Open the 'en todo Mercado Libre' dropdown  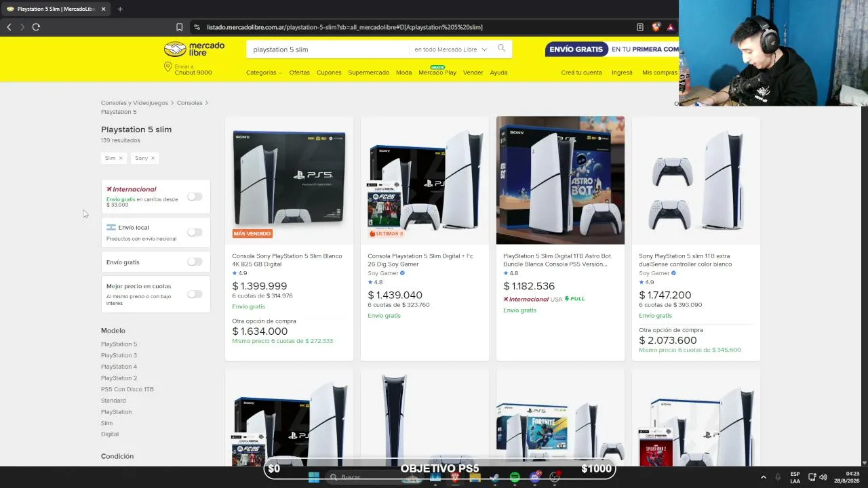click(x=450, y=49)
